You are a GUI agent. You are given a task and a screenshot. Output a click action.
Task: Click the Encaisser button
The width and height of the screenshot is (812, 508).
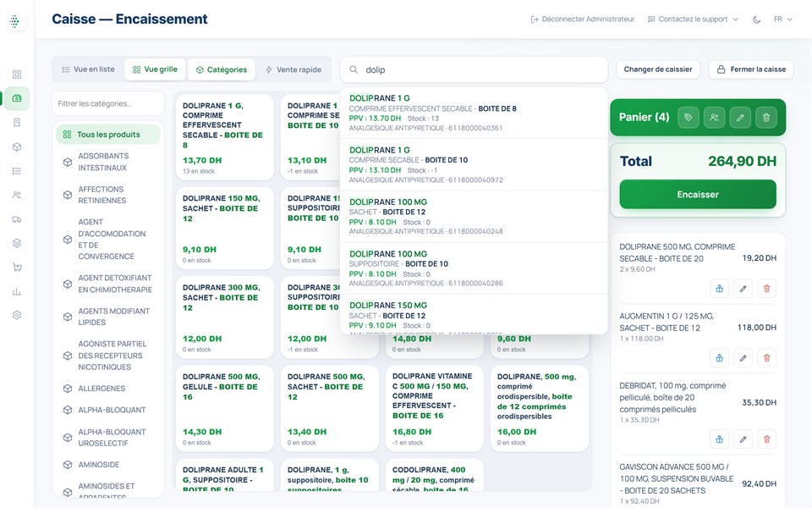[x=698, y=195]
